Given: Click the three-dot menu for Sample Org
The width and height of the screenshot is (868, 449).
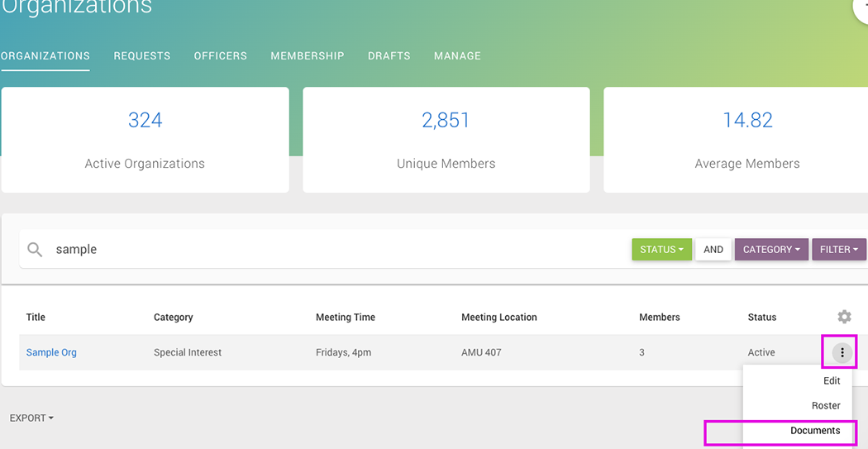Looking at the screenshot, I should (842, 353).
